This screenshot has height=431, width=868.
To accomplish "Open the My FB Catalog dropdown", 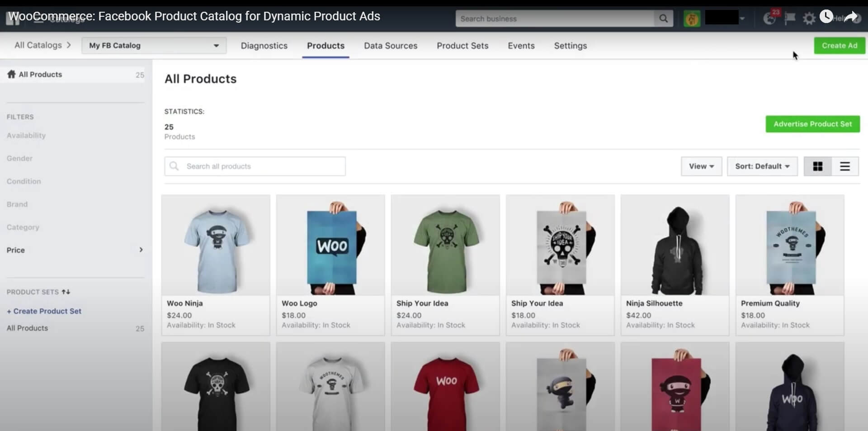I will tap(154, 45).
